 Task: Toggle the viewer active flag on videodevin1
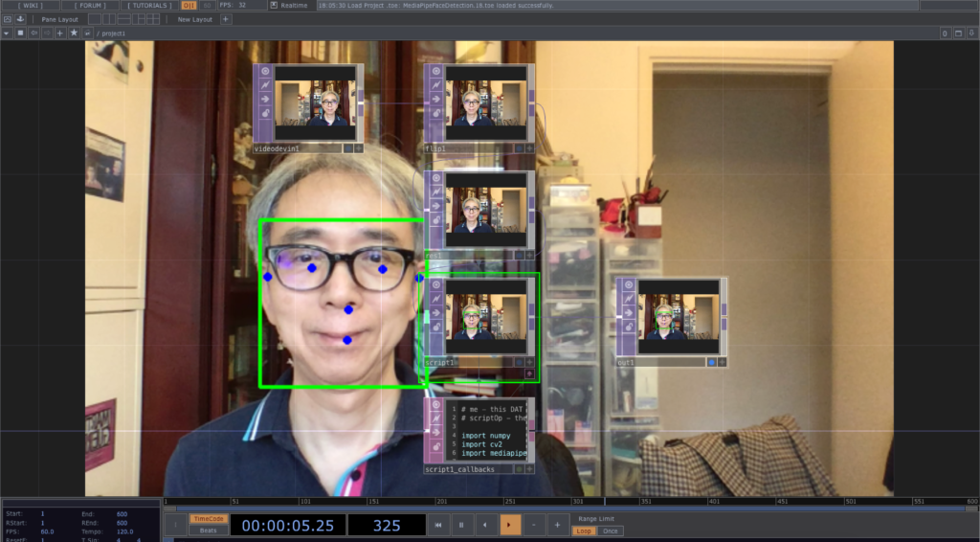tap(265, 71)
